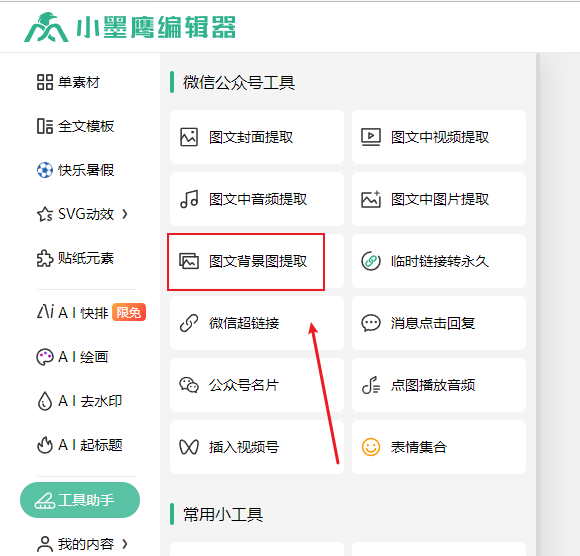Viewport: 580px width, 556px height.
Task: Click the 小墨鹰编辑器 title text
Action: click(156, 28)
